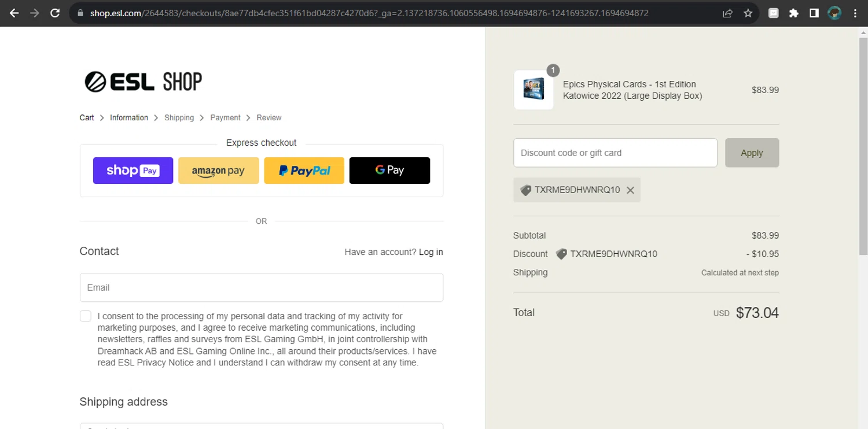Viewport: 868px width, 429px height.
Task: Remove the applied discount code TXRME9DHWNRQ10
Action: 630,190
